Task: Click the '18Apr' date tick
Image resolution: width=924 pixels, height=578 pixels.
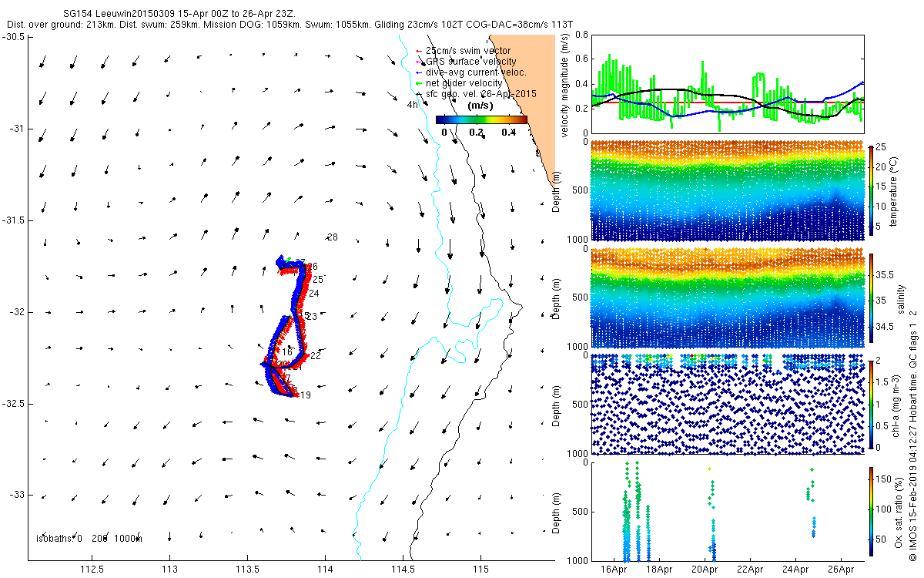Action: 659,570
